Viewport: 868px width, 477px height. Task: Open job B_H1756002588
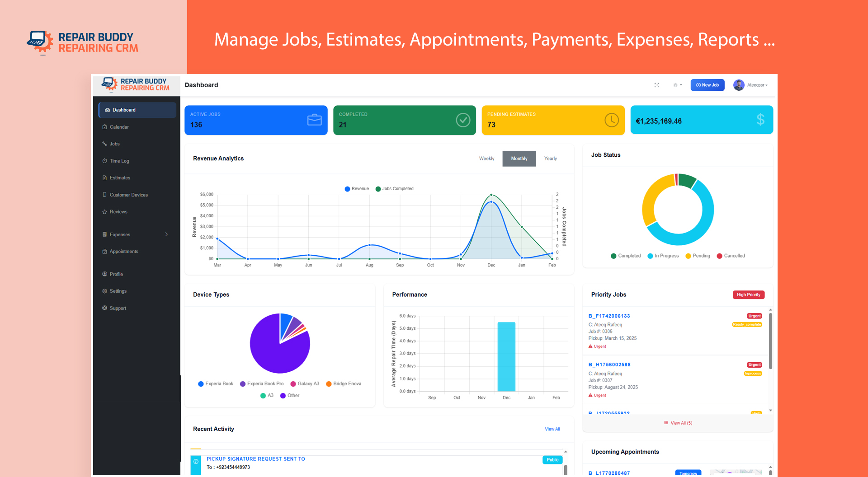(x=609, y=365)
